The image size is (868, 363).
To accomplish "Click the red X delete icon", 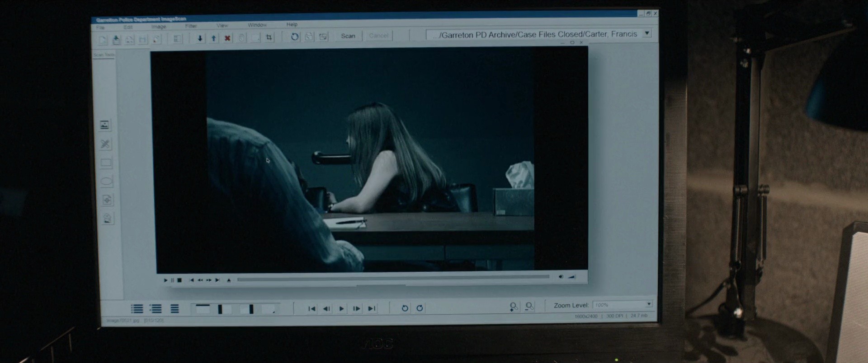I will click(227, 38).
